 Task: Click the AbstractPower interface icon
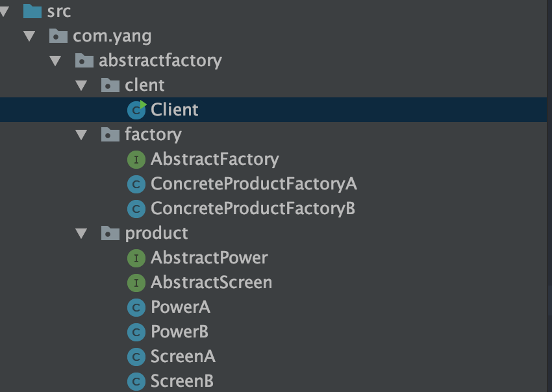(x=136, y=258)
